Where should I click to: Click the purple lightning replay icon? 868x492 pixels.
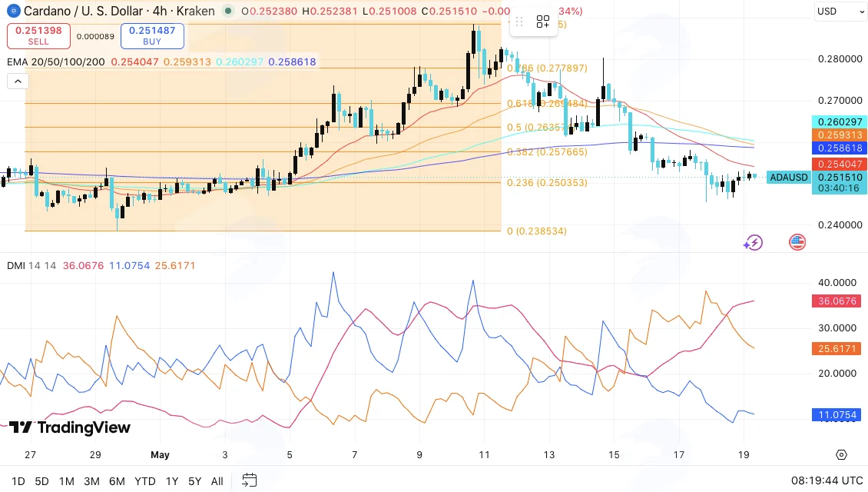click(754, 243)
